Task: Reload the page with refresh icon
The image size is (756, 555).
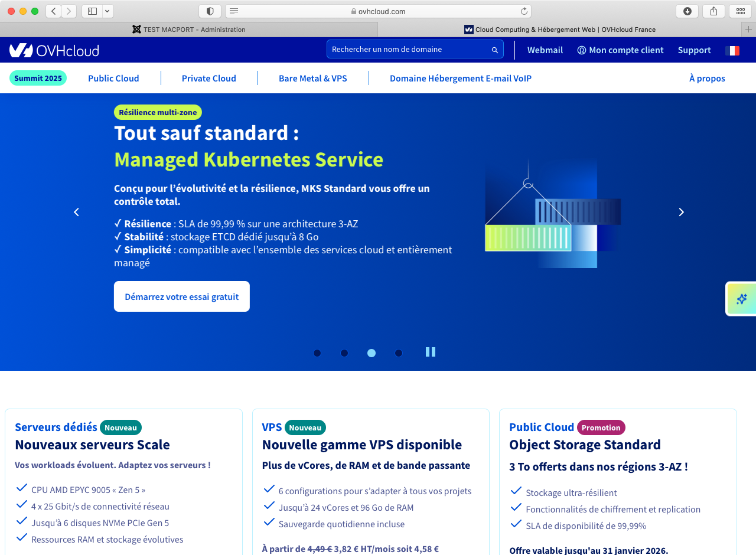Action: [x=524, y=11]
